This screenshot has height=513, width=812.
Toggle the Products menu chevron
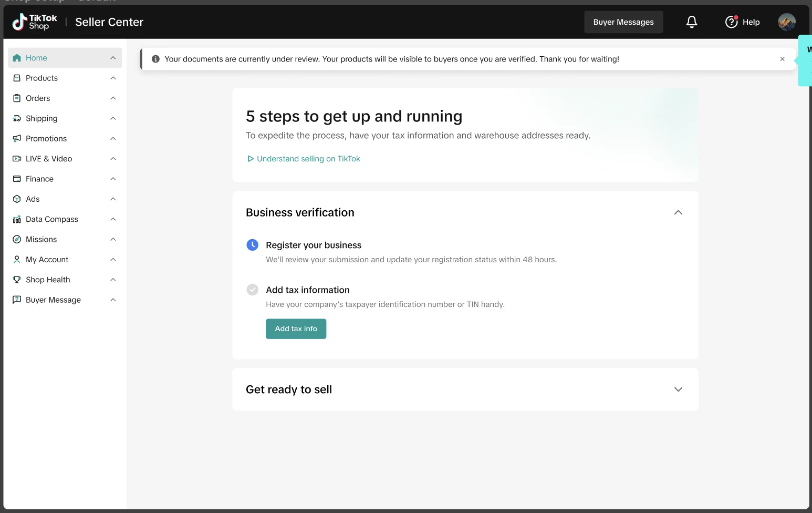(113, 78)
